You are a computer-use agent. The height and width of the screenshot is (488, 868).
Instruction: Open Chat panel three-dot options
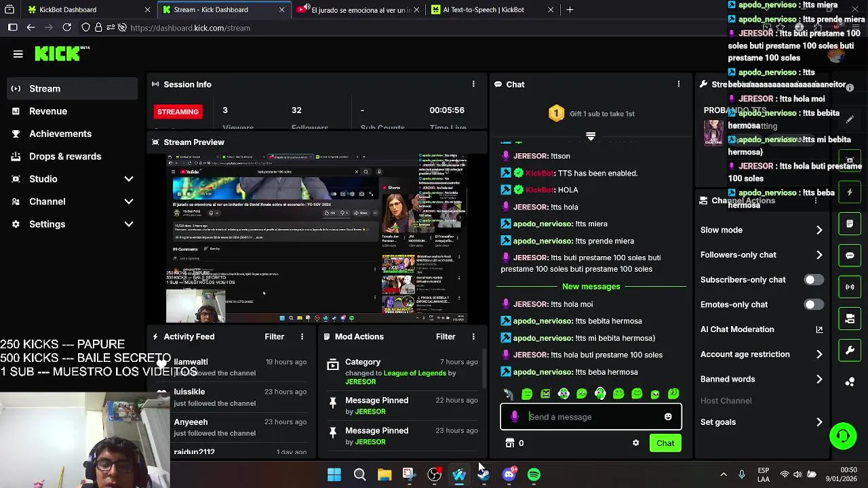678,84
